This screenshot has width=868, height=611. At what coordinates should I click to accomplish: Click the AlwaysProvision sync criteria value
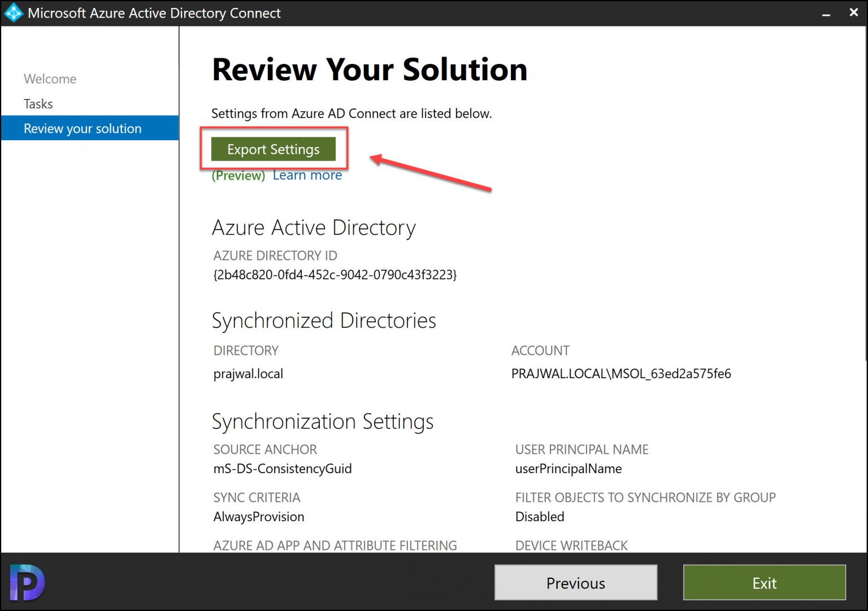point(259,517)
